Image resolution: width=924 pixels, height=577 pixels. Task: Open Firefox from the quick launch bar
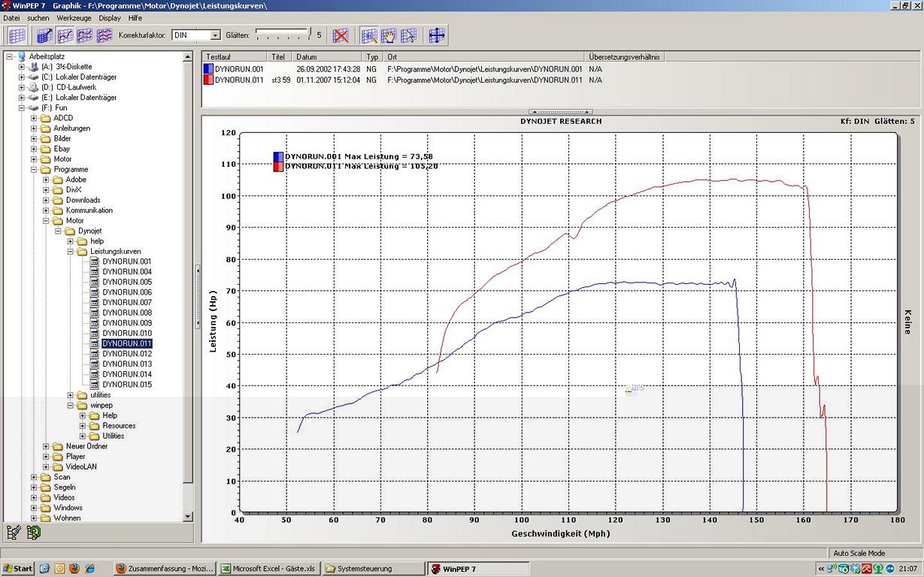click(x=74, y=569)
